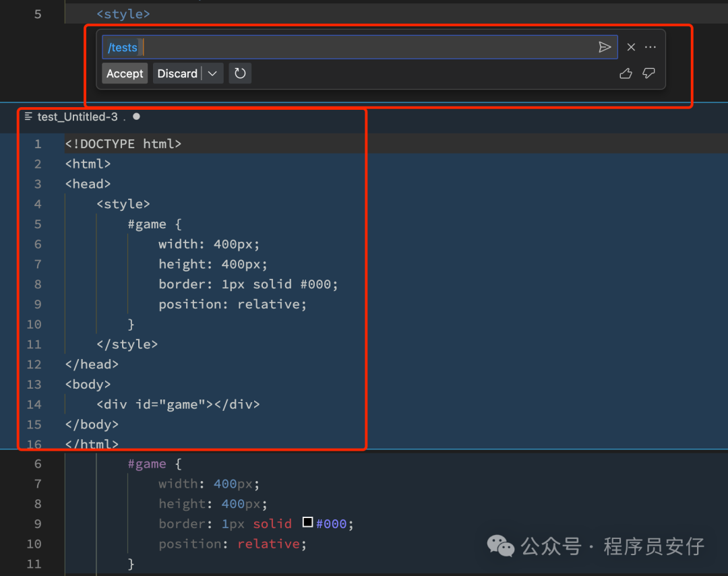
Task: Expand the Discard dropdown arrow
Action: 212,73
